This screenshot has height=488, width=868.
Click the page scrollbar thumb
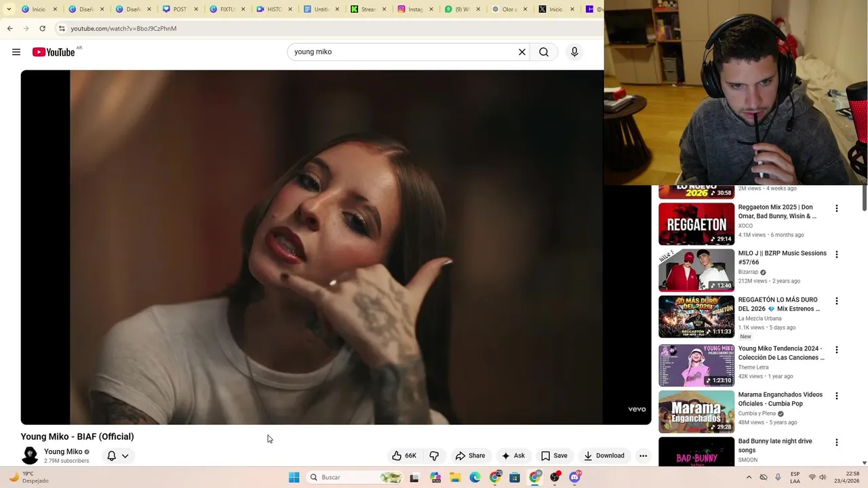pyautogui.click(x=864, y=198)
